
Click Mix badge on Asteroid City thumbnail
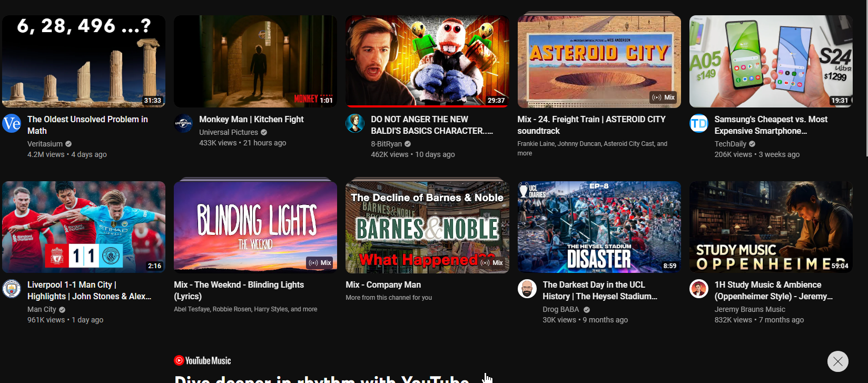pos(664,97)
